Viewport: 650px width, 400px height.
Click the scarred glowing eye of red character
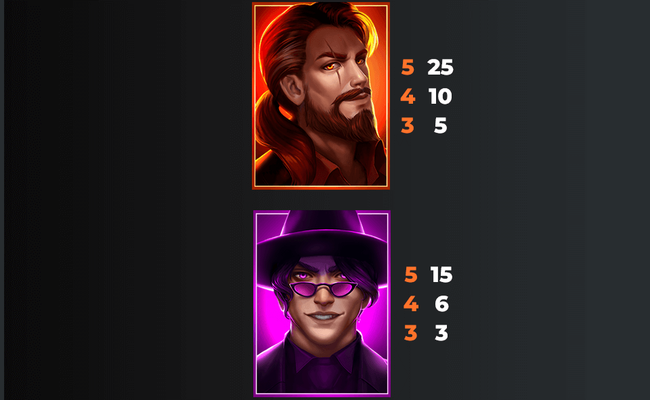(332, 65)
